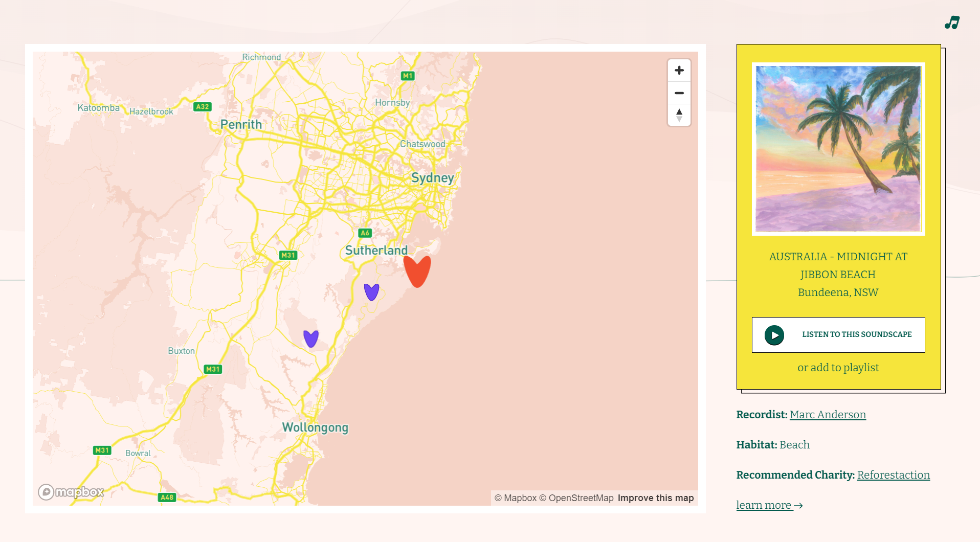Click the Habitat: Beach text
The width and height of the screenshot is (980, 542).
(x=773, y=445)
